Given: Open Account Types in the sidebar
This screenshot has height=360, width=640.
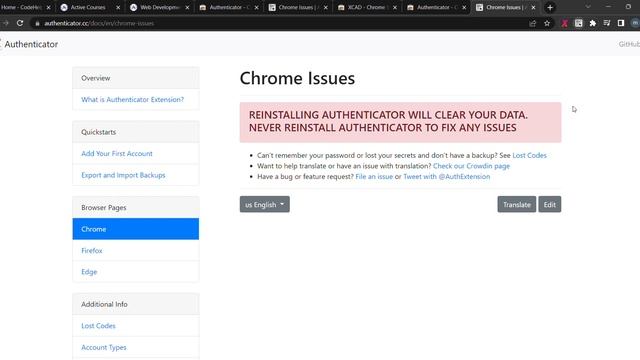Looking at the screenshot, I should click(104, 347).
